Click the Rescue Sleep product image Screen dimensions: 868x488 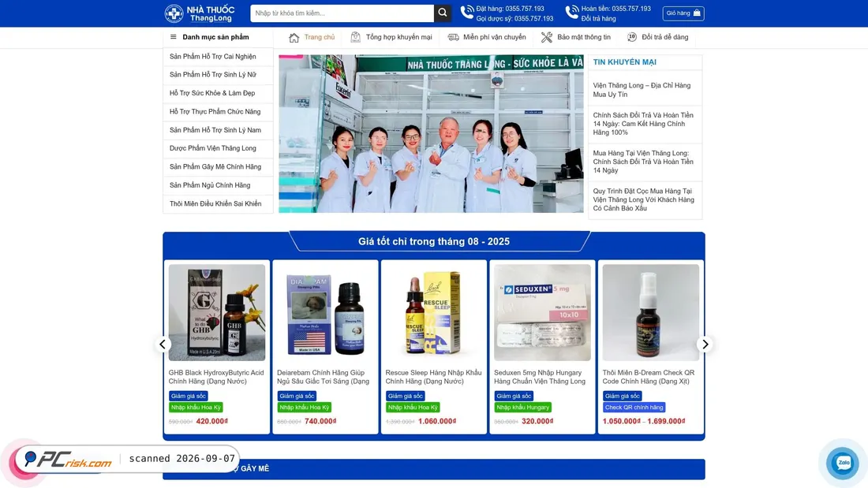(434, 313)
